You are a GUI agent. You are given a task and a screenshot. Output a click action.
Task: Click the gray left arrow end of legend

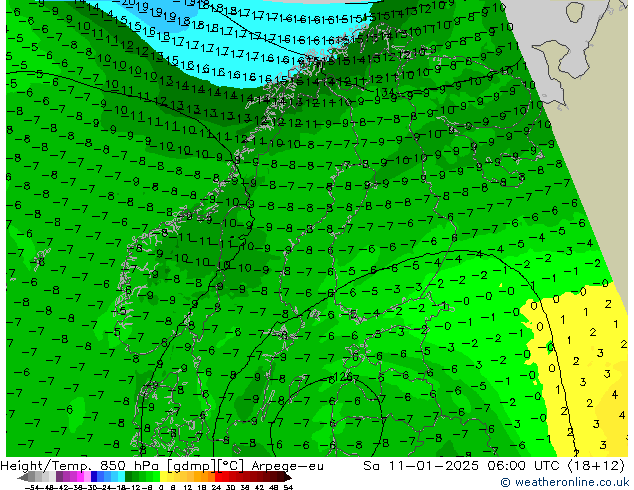coord(23,478)
